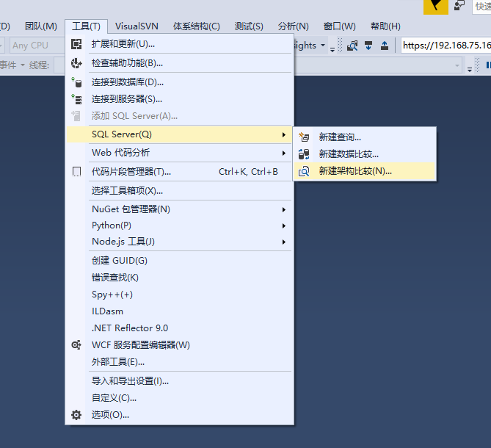Choose 检查辅助功能(B)... menu entry

(179, 63)
